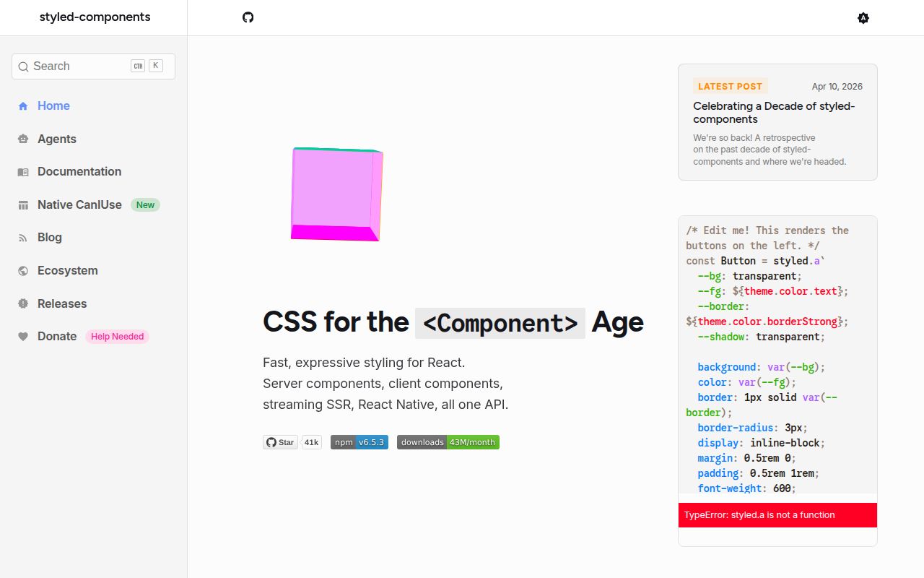
Task: Click the Home house icon
Action: point(23,106)
